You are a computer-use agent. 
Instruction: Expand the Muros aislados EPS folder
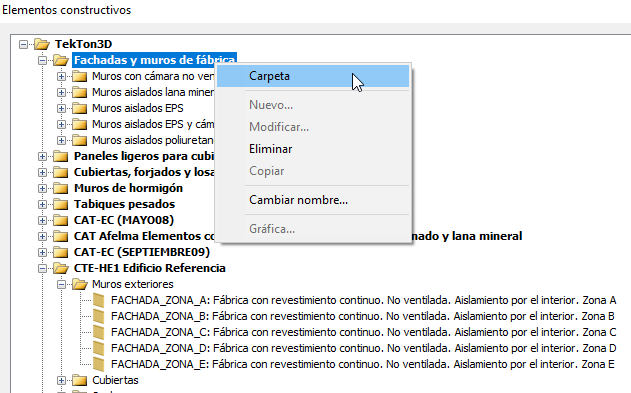pos(61,108)
